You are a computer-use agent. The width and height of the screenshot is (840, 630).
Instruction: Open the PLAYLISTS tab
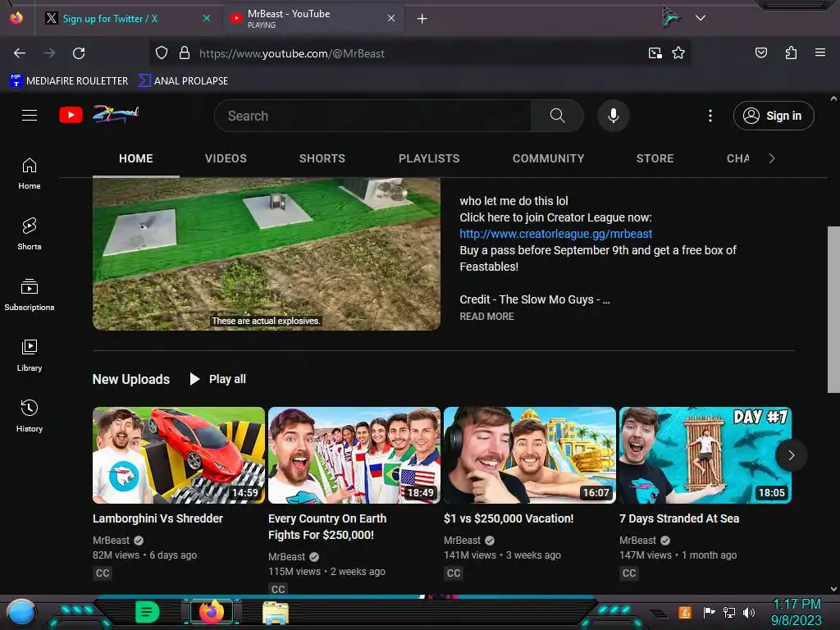coord(429,158)
